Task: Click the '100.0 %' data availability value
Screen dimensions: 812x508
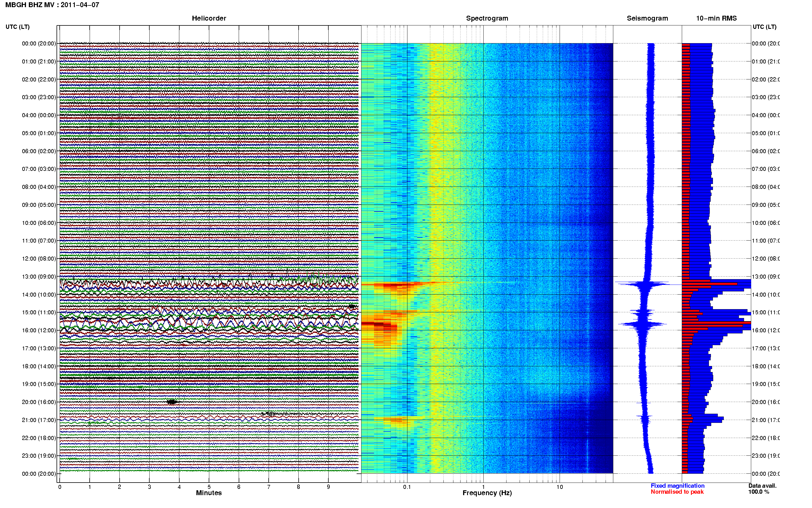Action: tap(759, 492)
